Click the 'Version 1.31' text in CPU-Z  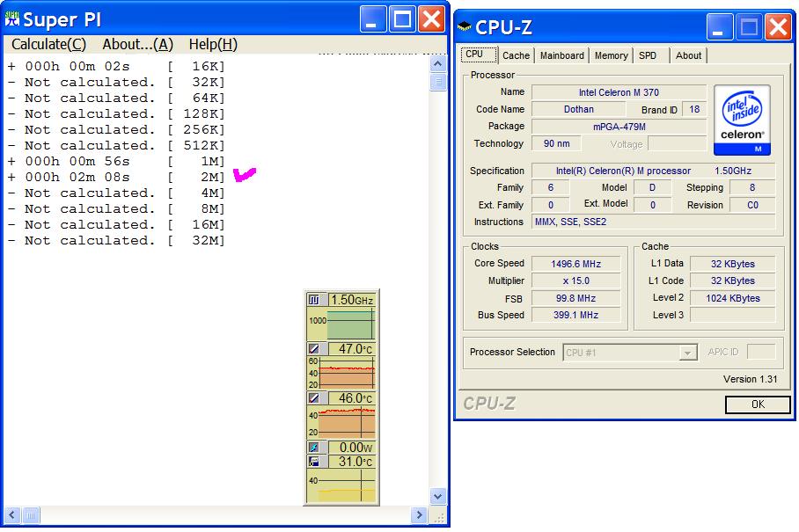coord(750,379)
